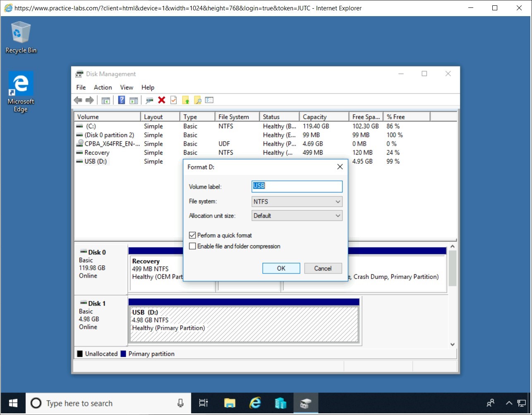
Task: Open the Action menu
Action: 103,87
